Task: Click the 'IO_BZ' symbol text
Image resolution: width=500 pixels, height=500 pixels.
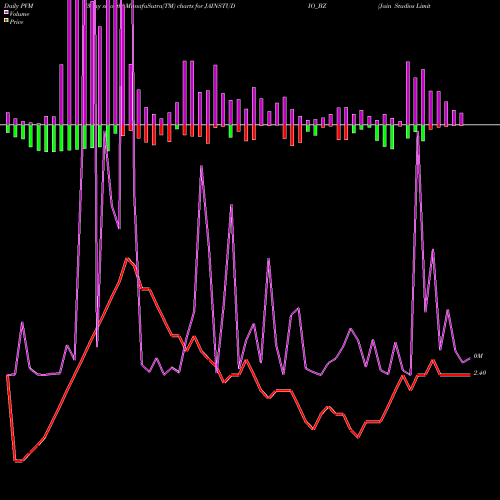Action: pos(317,6)
